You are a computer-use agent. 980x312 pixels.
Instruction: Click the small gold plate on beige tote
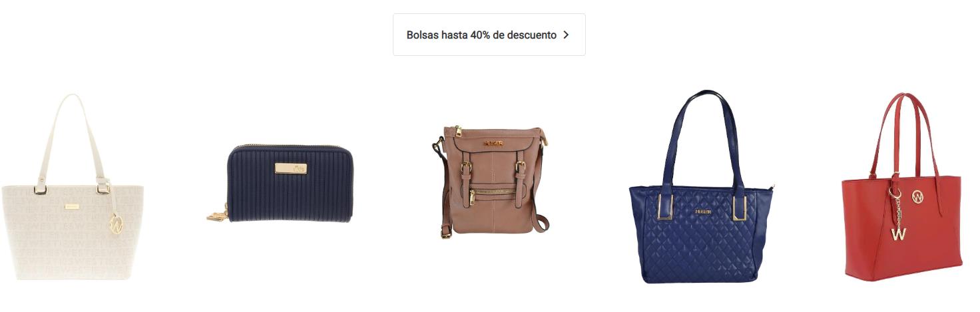[x=72, y=207]
